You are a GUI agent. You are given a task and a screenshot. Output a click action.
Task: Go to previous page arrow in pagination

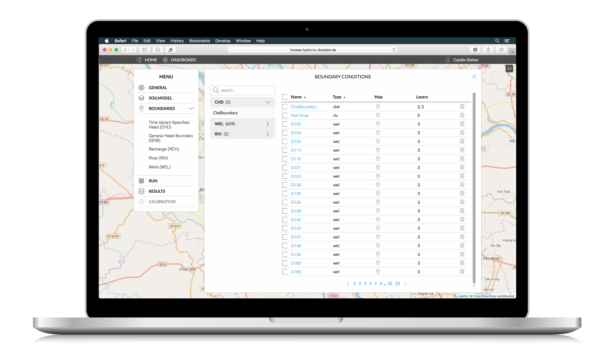click(x=348, y=283)
